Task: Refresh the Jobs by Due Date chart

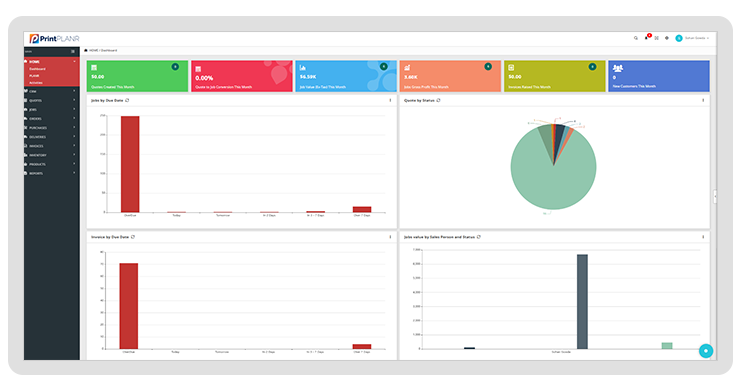Action: 127,100
